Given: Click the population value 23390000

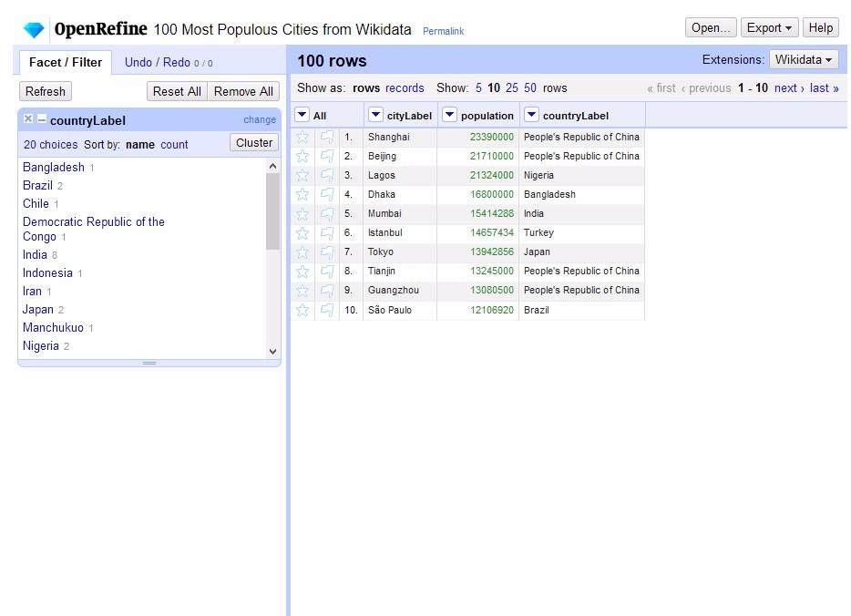Looking at the screenshot, I should (492, 137).
